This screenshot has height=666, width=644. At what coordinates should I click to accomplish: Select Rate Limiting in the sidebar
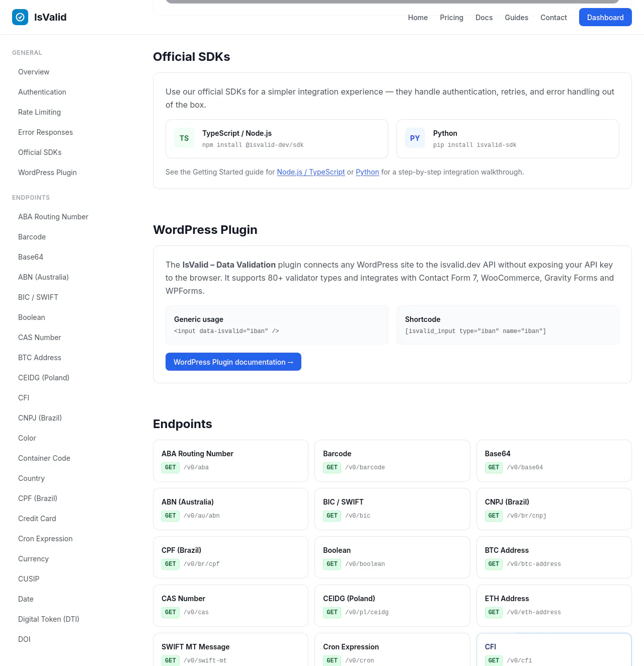coord(39,112)
